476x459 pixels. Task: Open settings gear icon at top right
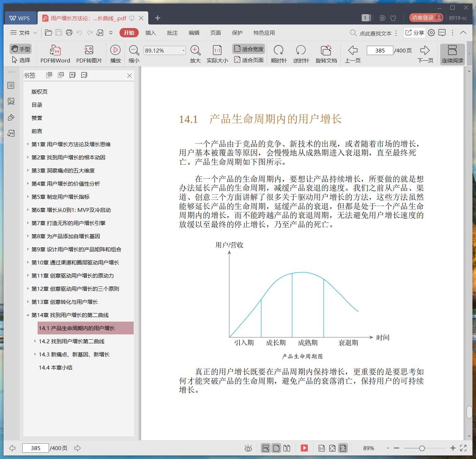point(431,33)
